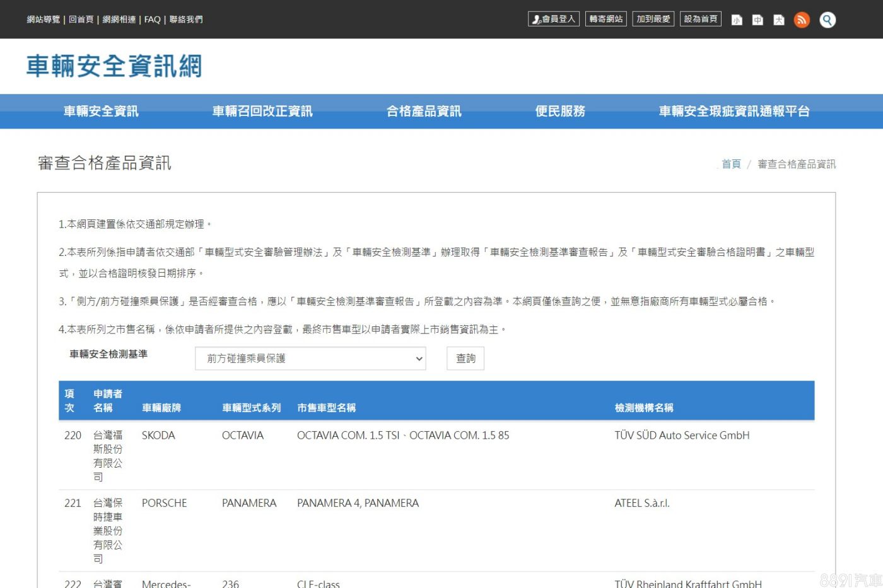Viewport: 883px width, 588px height.
Task: Set font size to small (小)
Action: coord(737,20)
